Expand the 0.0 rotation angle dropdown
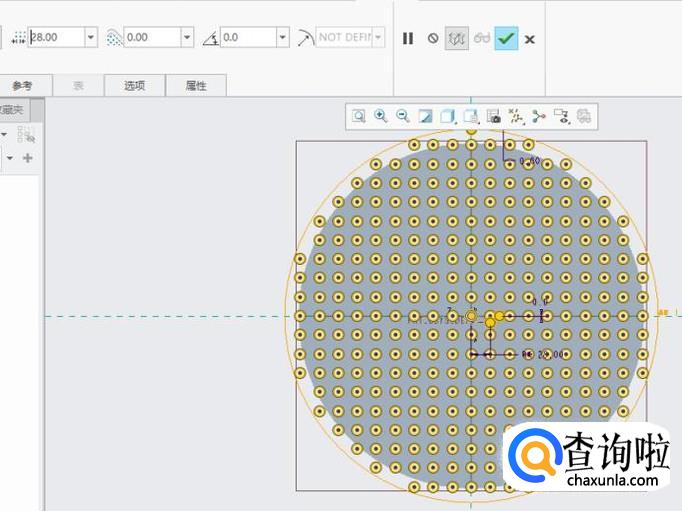The width and height of the screenshot is (682, 511). point(283,37)
